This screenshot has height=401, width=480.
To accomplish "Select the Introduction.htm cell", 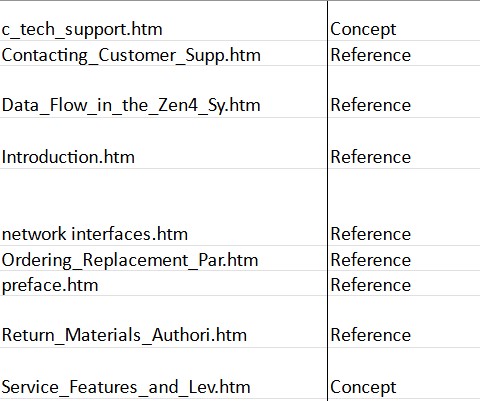I will coord(163,143).
